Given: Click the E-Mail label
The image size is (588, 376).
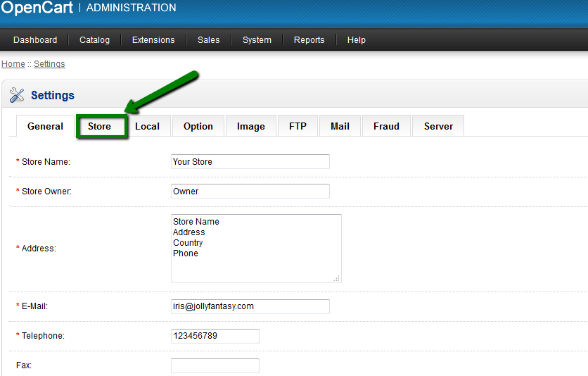Looking at the screenshot, I should point(34,306).
